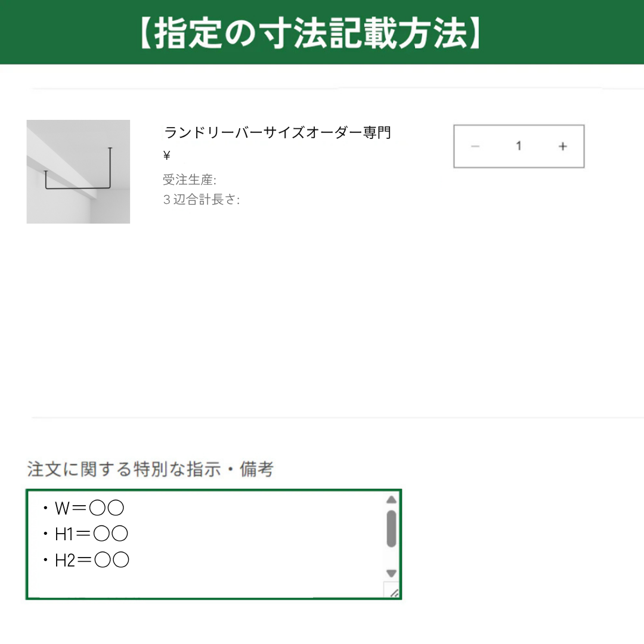This screenshot has width=644, height=644.
Task: Click the ¥ price symbol
Action: click(x=167, y=156)
